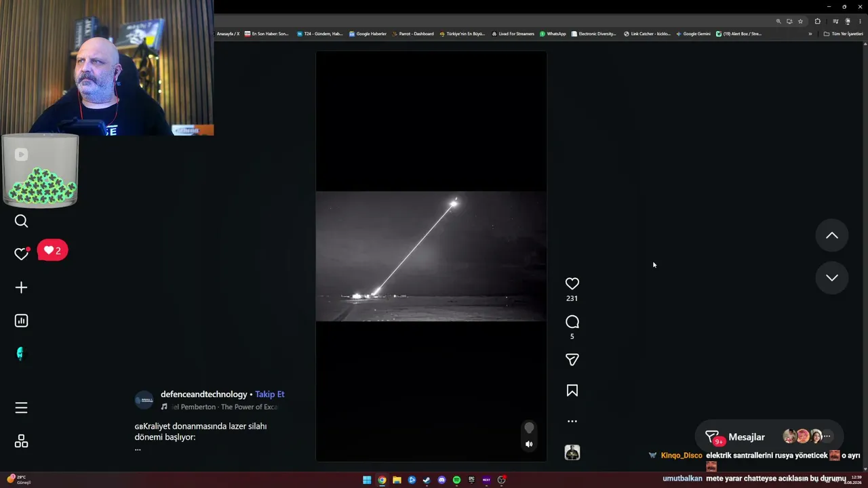Click the browser zoom magnifier icon
Screen dimensions: 868x488
tap(778, 21)
